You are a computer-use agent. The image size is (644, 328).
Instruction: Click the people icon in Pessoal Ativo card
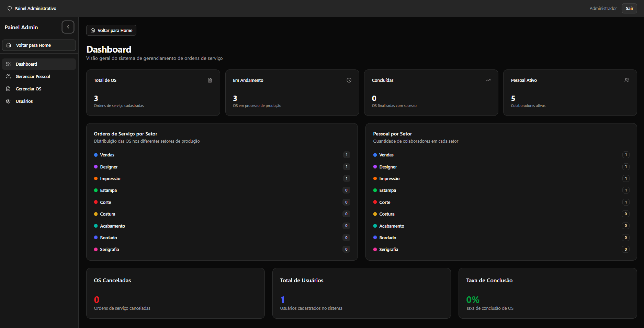627,80
